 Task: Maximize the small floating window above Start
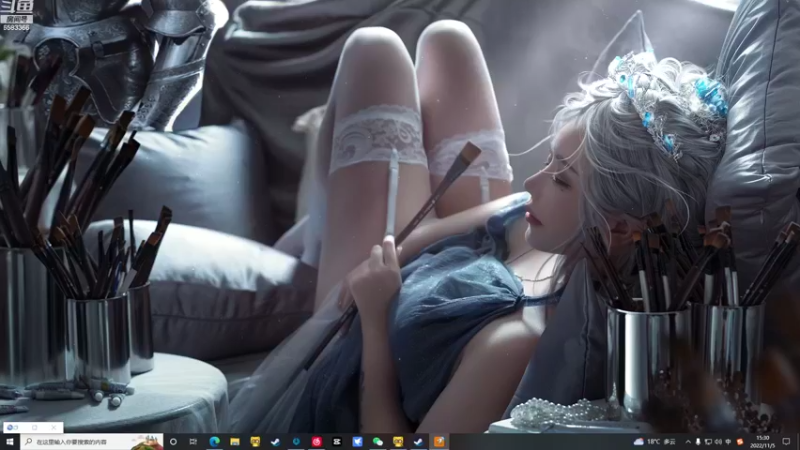tap(35, 428)
